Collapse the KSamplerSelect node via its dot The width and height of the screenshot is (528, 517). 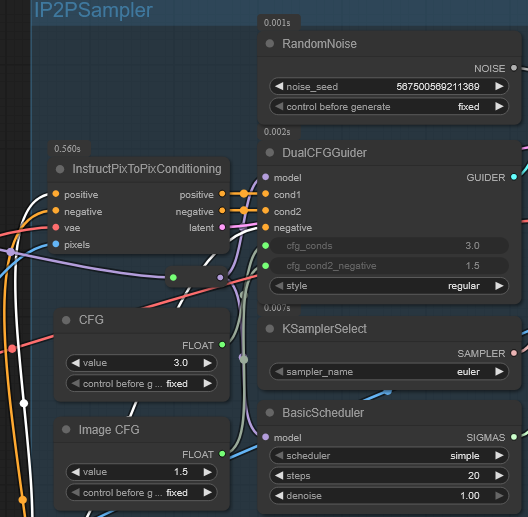[x=269, y=329]
